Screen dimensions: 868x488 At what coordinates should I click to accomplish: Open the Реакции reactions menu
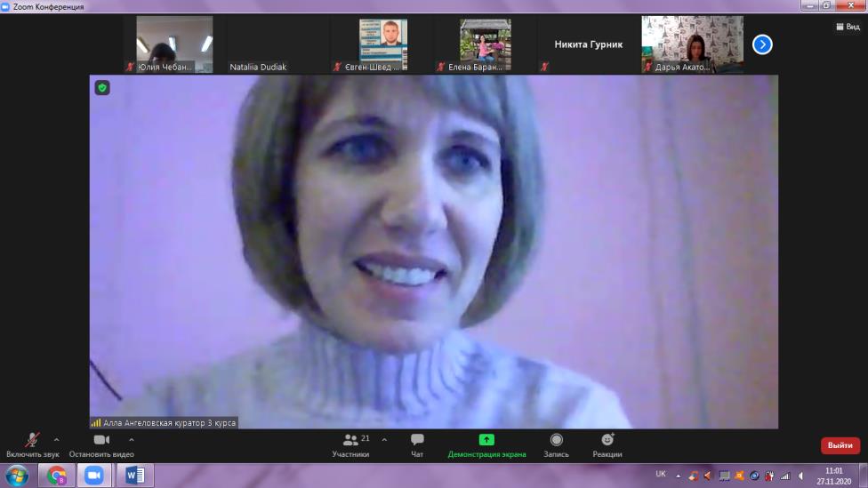pos(607,445)
